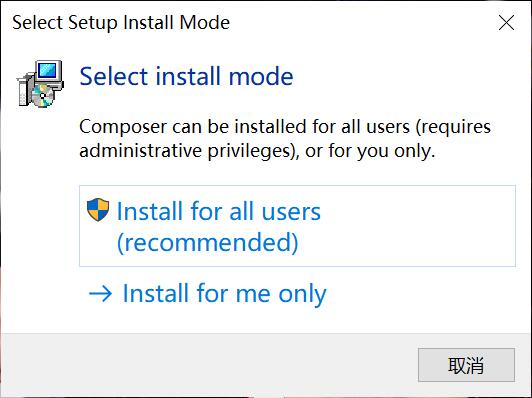This screenshot has height=398, width=532.
Task: Click the Composer installation description text
Action: (285, 138)
